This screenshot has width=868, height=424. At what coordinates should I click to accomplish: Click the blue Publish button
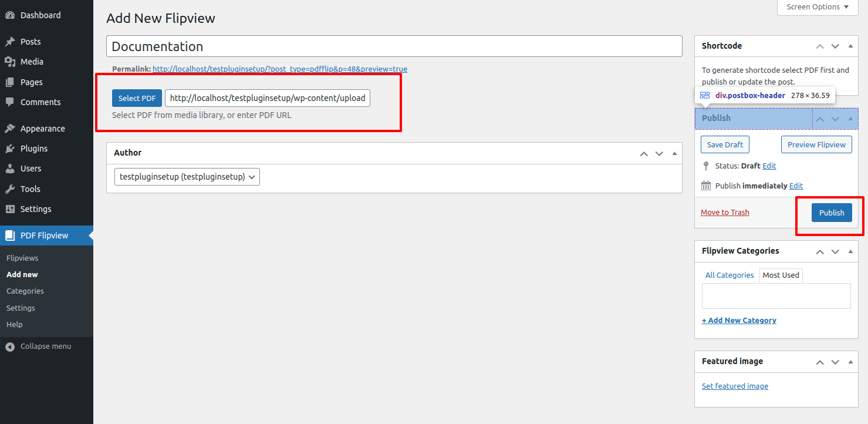click(831, 213)
